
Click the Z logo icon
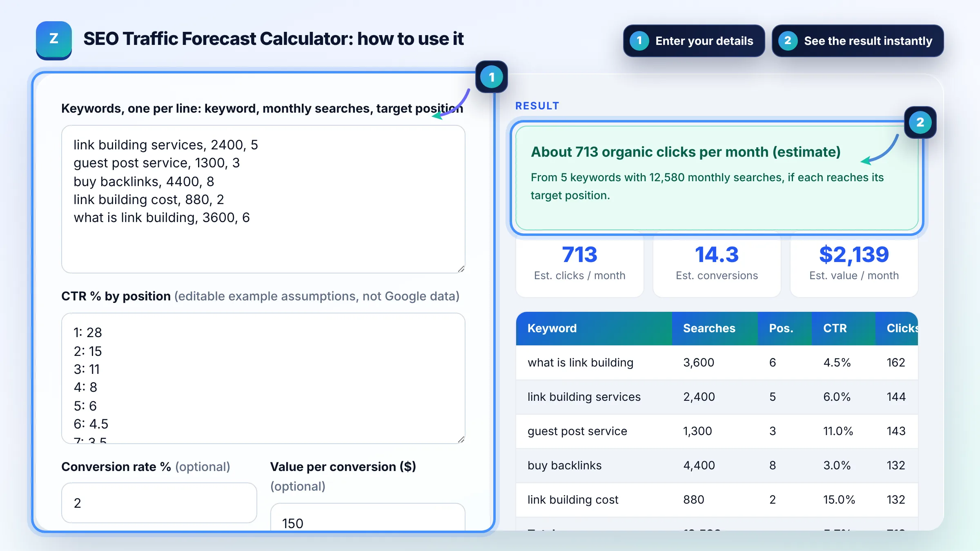tap(54, 40)
